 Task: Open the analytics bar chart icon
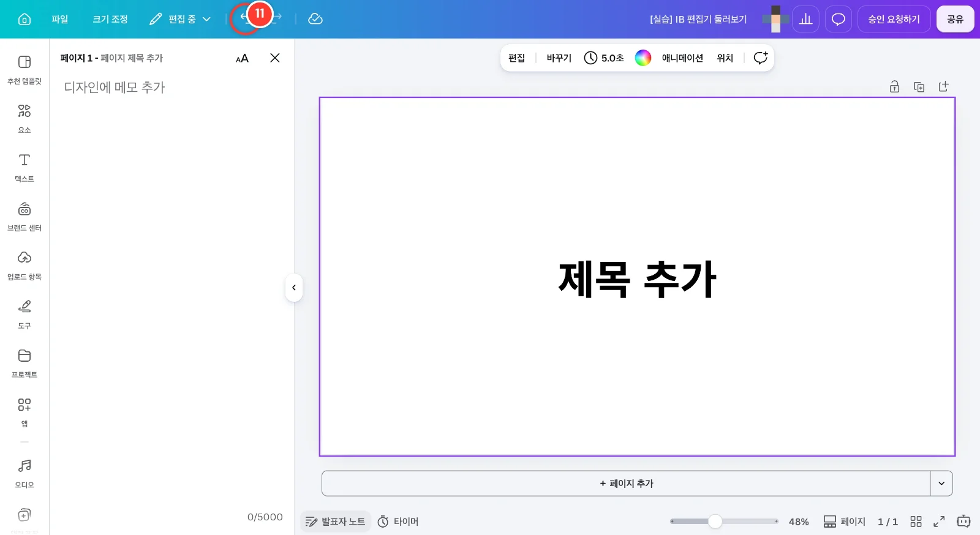click(806, 19)
